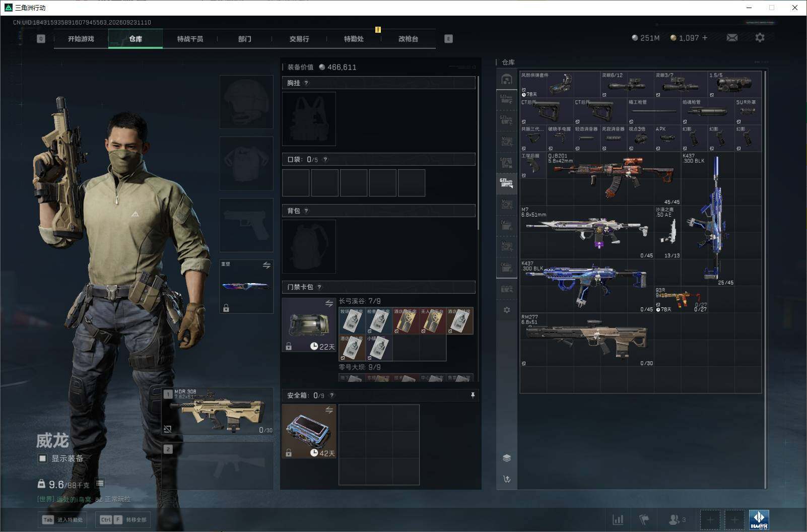
Task: Open help for the pocket section
Action: [x=325, y=160]
